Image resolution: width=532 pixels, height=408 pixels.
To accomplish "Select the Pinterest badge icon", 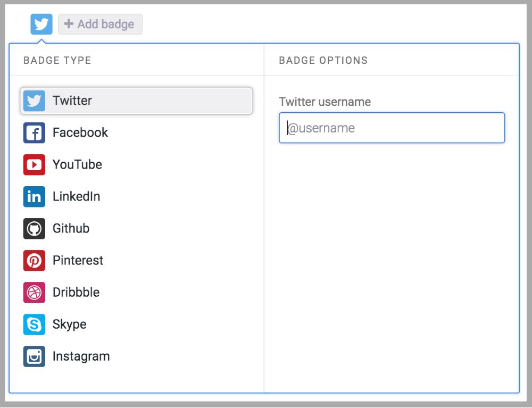I will pyautogui.click(x=34, y=261).
